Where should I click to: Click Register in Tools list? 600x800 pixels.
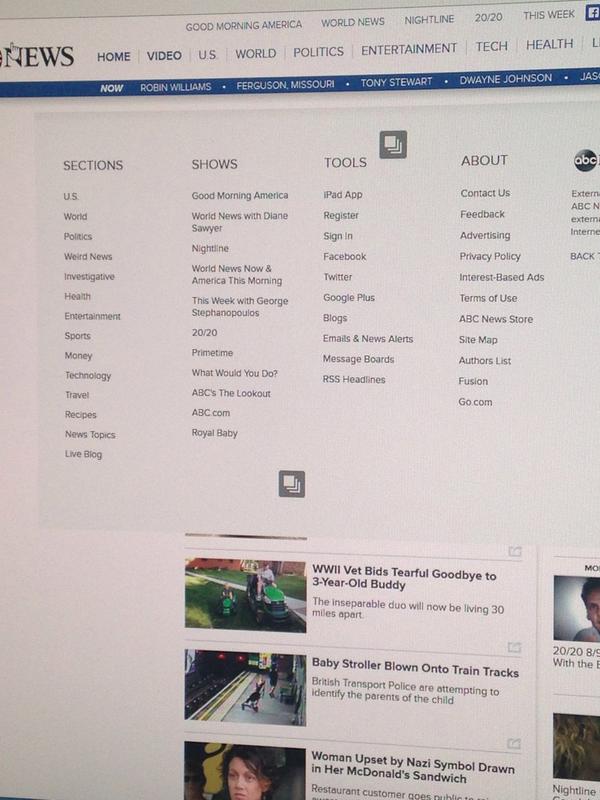coord(341,216)
